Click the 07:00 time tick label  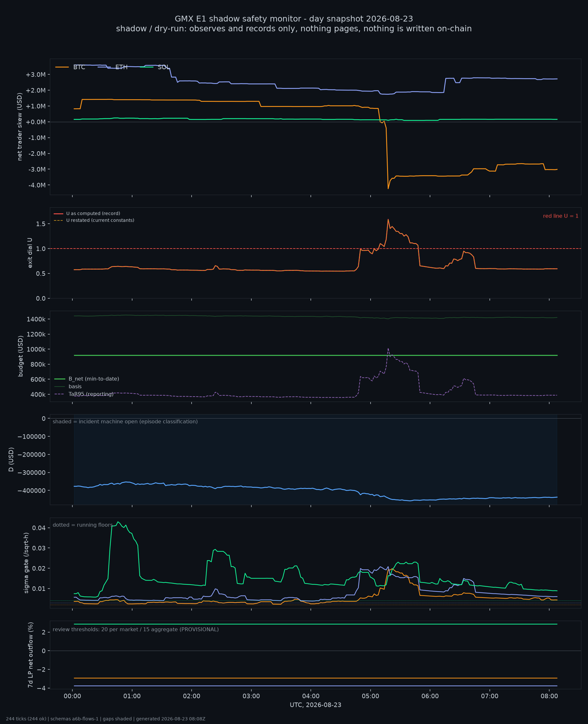489,696
